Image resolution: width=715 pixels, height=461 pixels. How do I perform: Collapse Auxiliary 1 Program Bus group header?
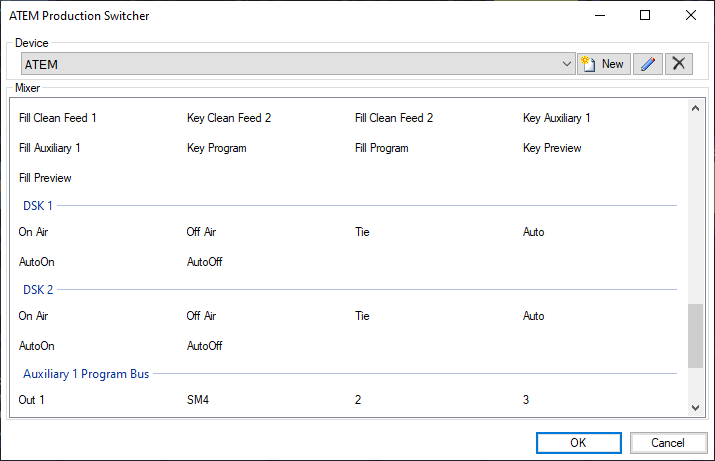[x=86, y=374]
